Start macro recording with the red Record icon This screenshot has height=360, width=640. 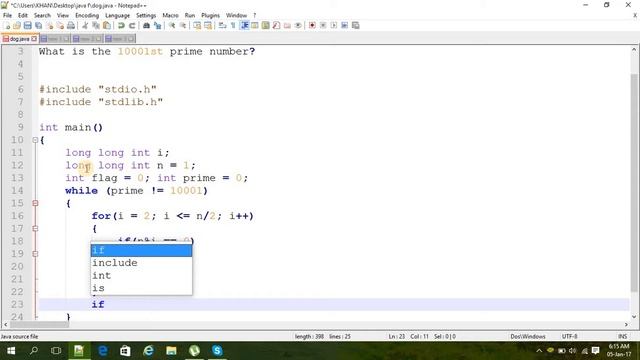pyautogui.click(x=312, y=26)
